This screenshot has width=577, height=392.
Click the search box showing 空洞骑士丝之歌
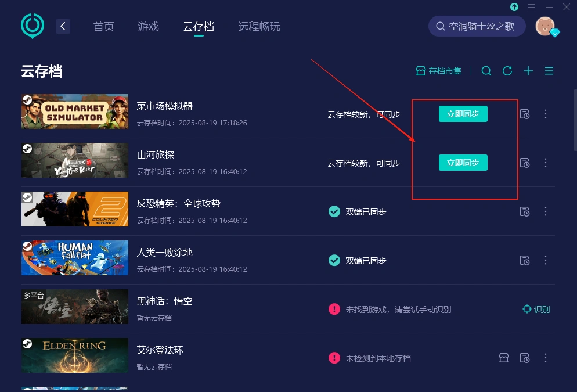477,26
